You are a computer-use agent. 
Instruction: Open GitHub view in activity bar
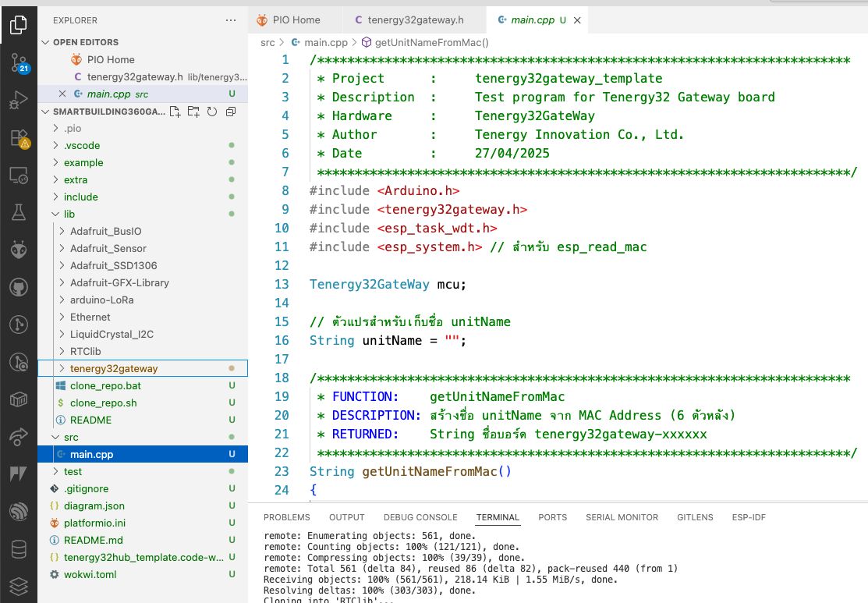click(x=18, y=287)
